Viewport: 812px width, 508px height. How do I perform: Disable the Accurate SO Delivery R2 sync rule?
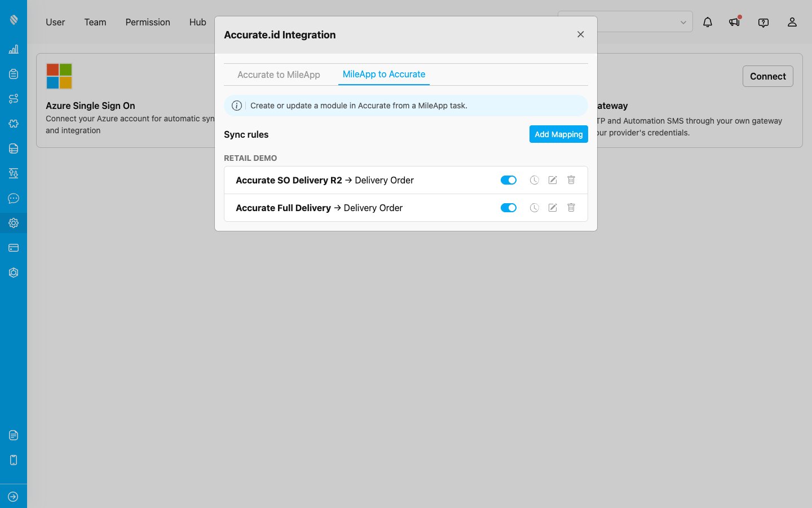point(509,180)
